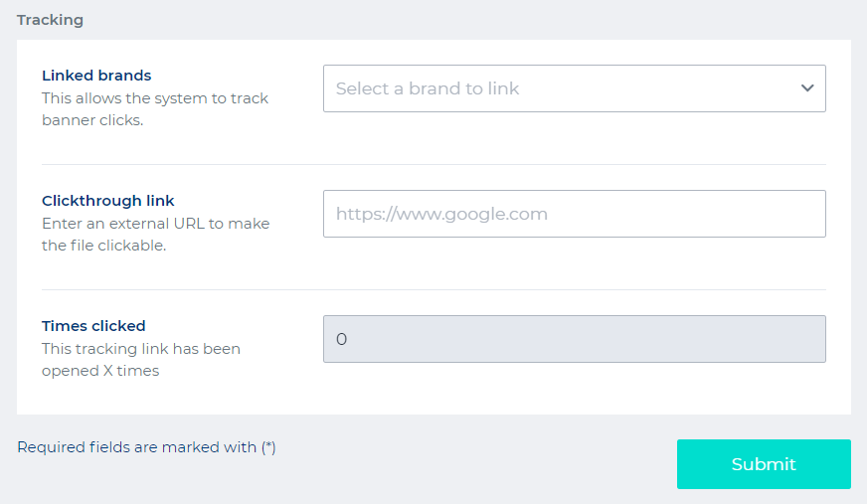Select the 0 value in Times clicked
The height and width of the screenshot is (504, 867).
(x=341, y=339)
